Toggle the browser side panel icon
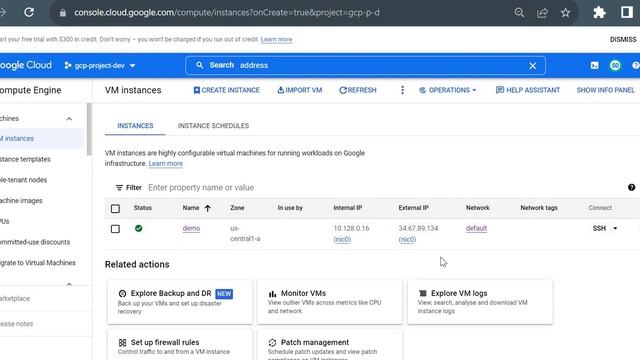Image resolution: width=640 pixels, height=360 pixels. (627, 12)
